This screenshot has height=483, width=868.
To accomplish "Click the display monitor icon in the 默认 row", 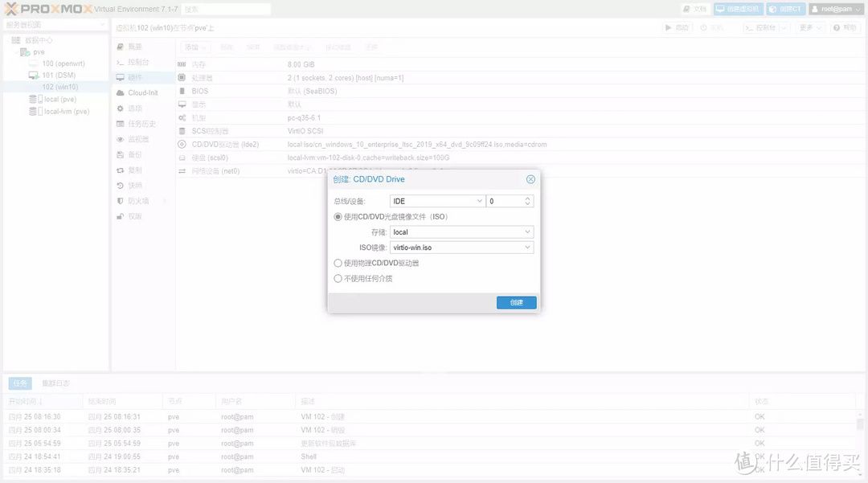I will click(182, 104).
